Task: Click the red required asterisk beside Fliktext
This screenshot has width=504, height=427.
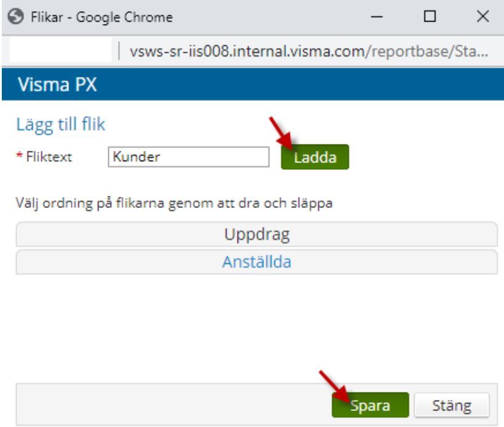Action: coord(18,157)
